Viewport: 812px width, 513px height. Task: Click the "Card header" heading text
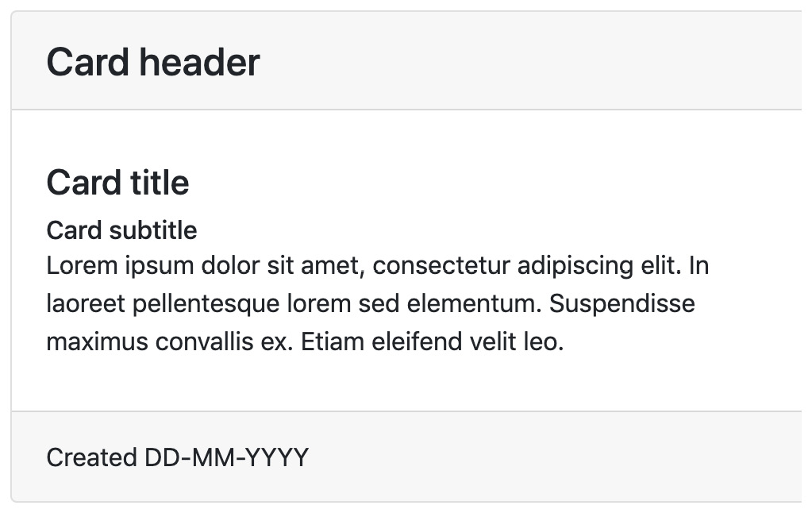tap(153, 62)
